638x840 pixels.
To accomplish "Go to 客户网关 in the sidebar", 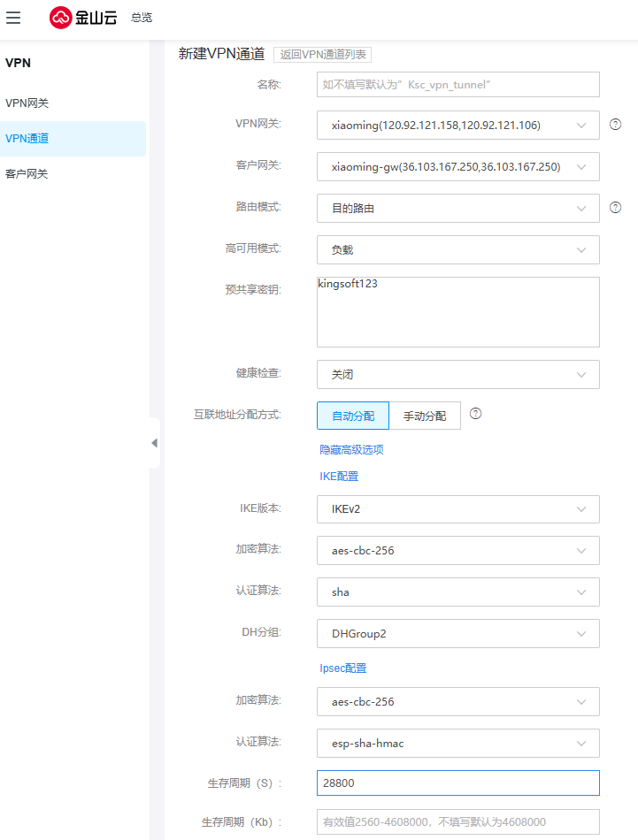I will tap(27, 174).
